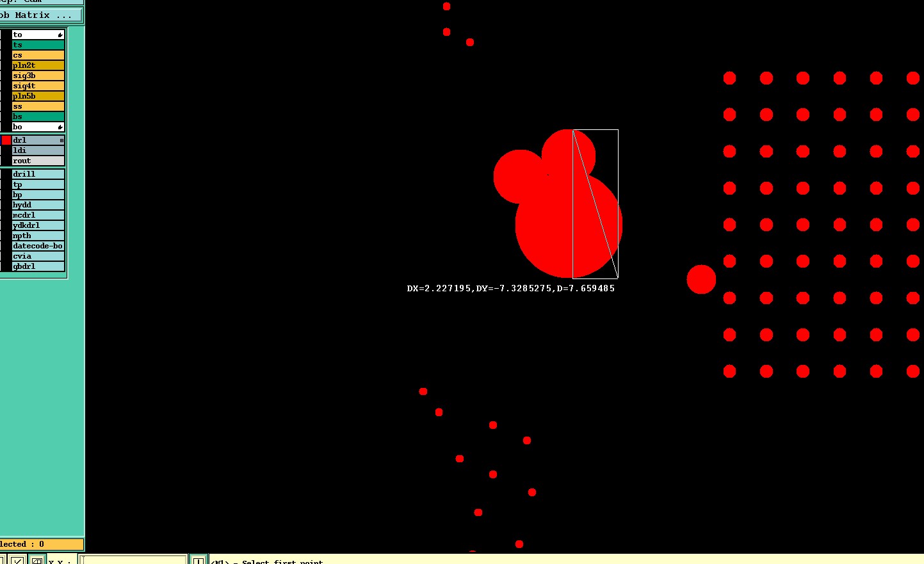Select the 'bo' layer row

[38, 127]
